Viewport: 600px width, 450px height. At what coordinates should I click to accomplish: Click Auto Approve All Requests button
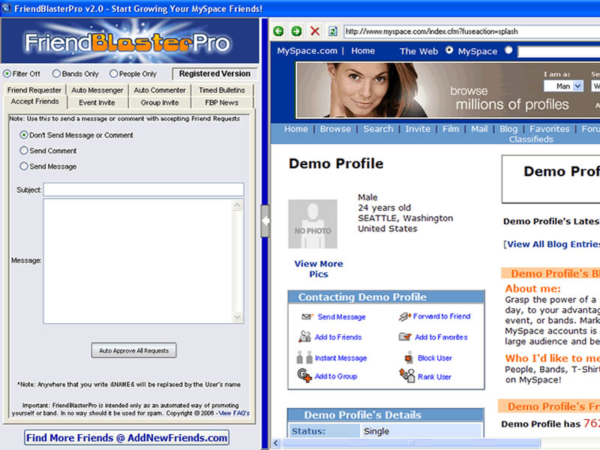click(134, 350)
